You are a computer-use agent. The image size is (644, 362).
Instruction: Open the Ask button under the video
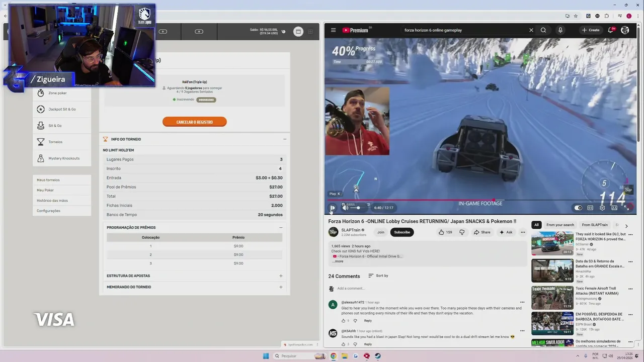506,232
